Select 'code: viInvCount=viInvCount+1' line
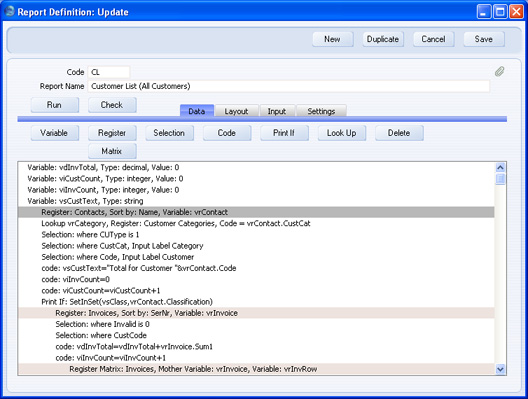Image resolution: width=528 pixels, height=399 pixels. click(x=256, y=358)
